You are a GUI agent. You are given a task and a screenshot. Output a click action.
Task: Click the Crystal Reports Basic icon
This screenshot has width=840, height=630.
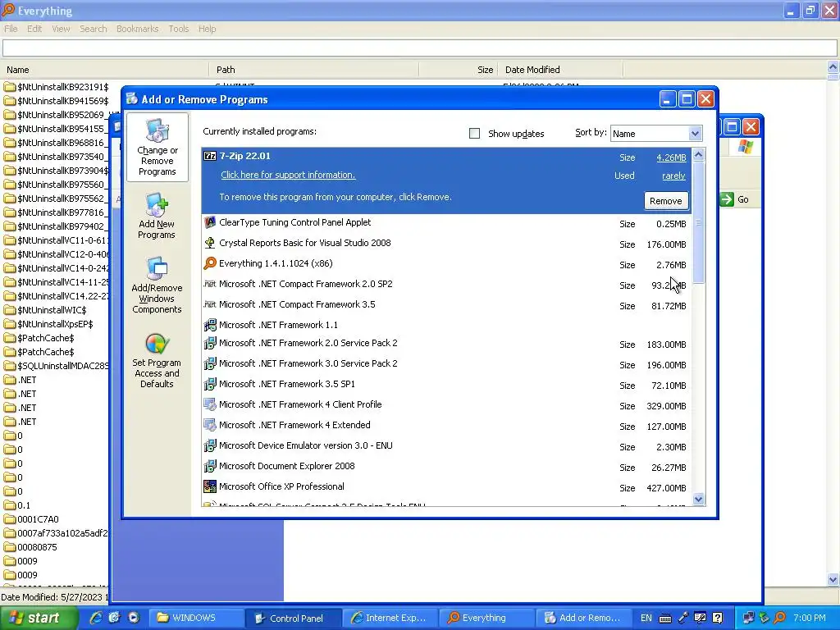pos(210,243)
